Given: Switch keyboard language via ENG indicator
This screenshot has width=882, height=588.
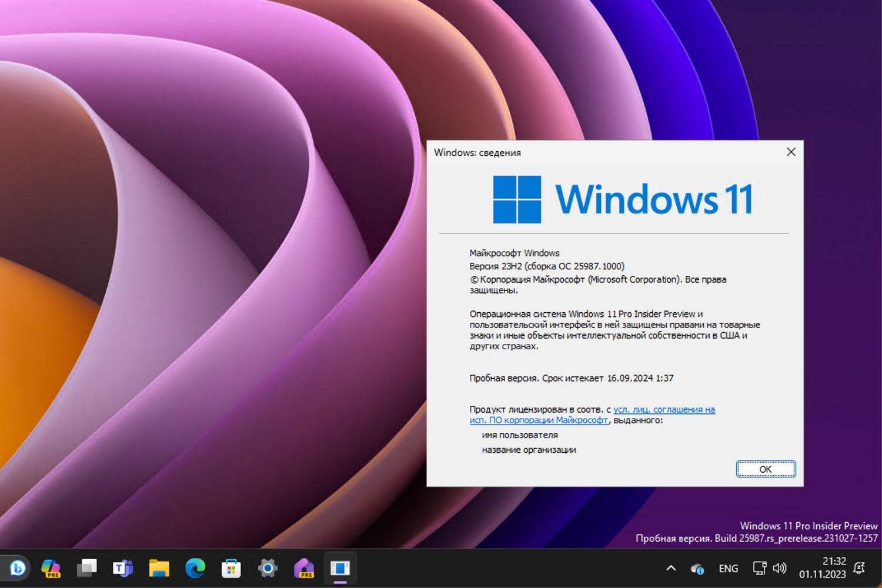Looking at the screenshot, I should coord(728,568).
